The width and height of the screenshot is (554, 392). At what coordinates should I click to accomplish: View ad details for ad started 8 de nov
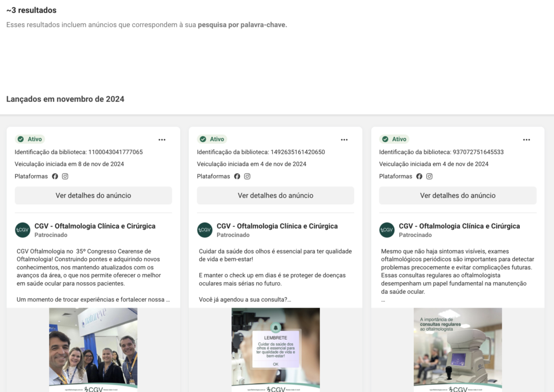(93, 196)
